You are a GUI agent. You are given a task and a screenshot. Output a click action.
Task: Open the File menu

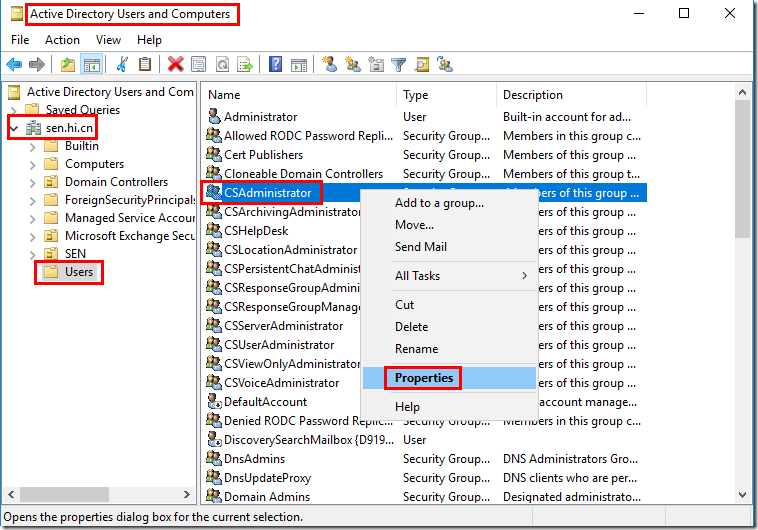20,40
